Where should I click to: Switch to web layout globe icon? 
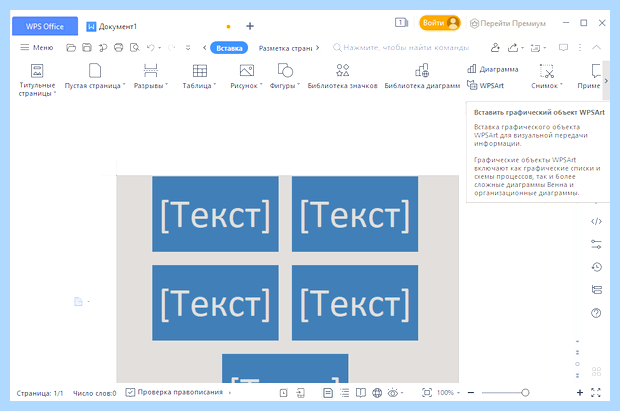point(377,393)
